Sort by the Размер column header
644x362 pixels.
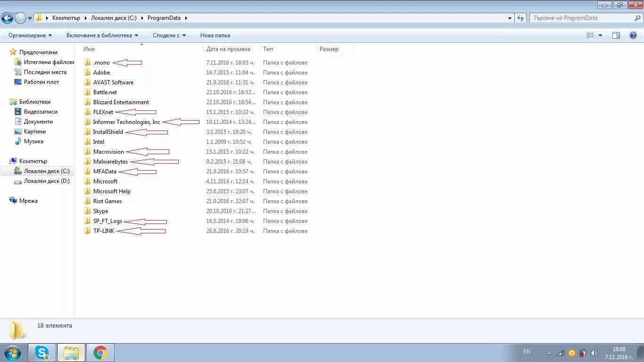pos(335,49)
